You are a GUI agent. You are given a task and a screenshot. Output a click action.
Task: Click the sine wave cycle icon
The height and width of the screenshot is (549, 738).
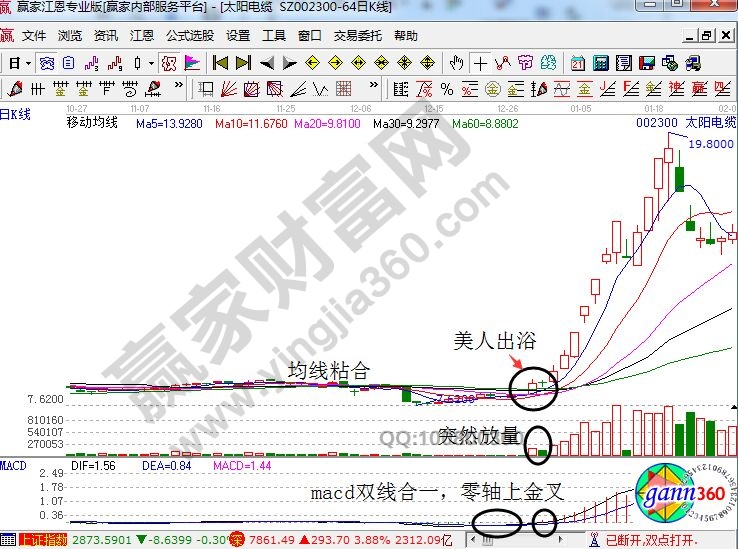click(562, 89)
